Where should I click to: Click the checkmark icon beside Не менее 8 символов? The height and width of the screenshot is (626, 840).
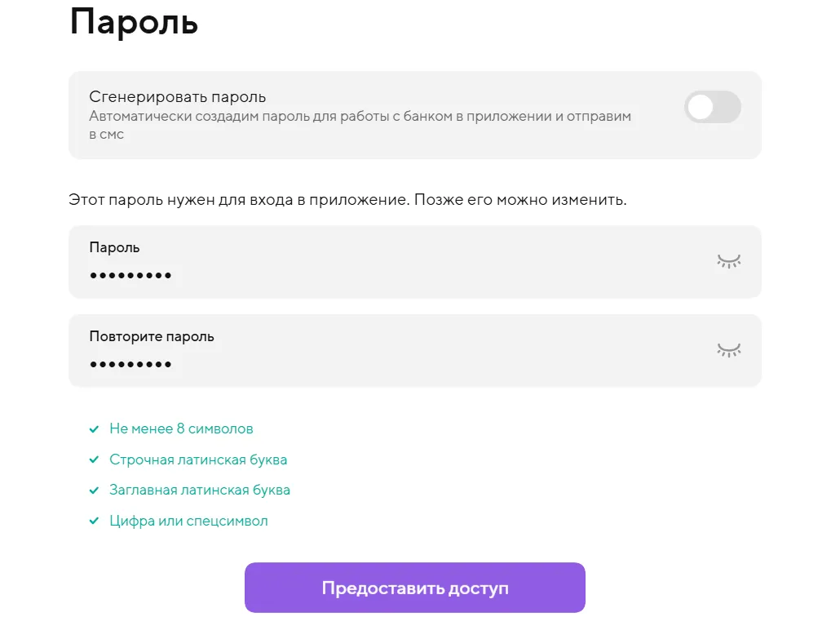(94, 429)
